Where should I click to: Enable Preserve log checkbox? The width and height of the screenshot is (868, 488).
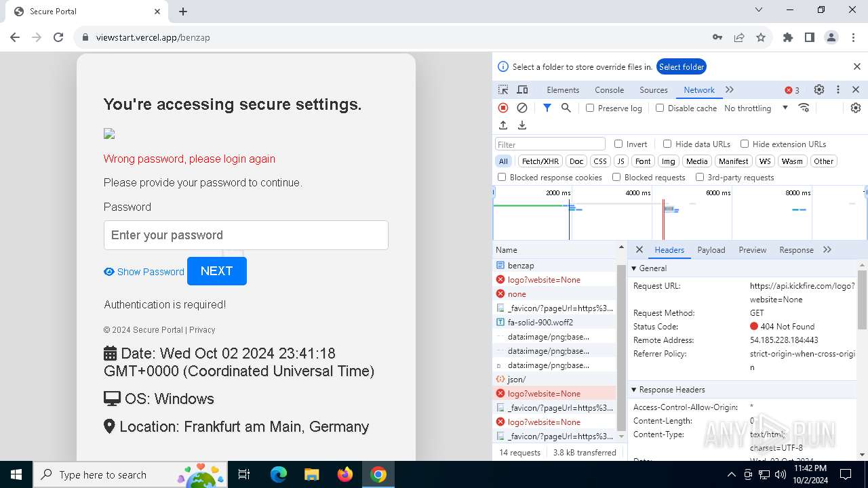point(590,108)
